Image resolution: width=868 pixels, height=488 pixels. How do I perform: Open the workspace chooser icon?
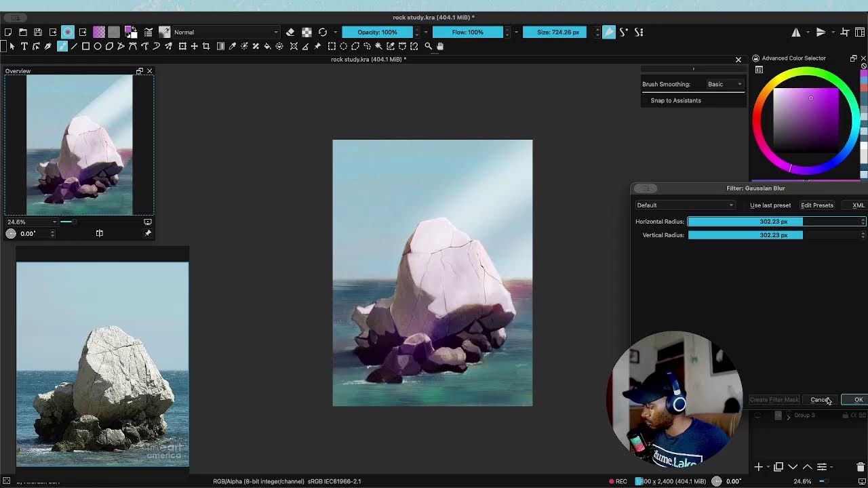click(x=860, y=32)
